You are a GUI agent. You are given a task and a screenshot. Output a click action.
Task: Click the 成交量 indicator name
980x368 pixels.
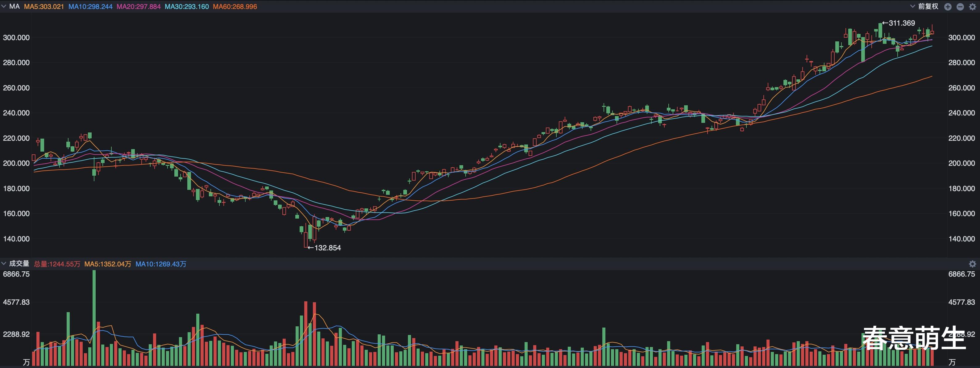pos(19,263)
